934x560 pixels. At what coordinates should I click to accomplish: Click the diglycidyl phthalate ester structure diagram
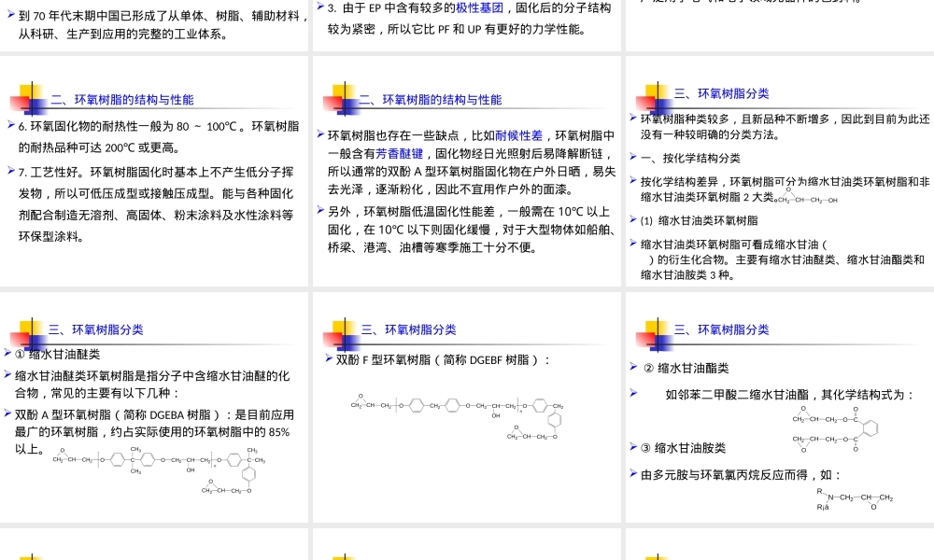835,429
